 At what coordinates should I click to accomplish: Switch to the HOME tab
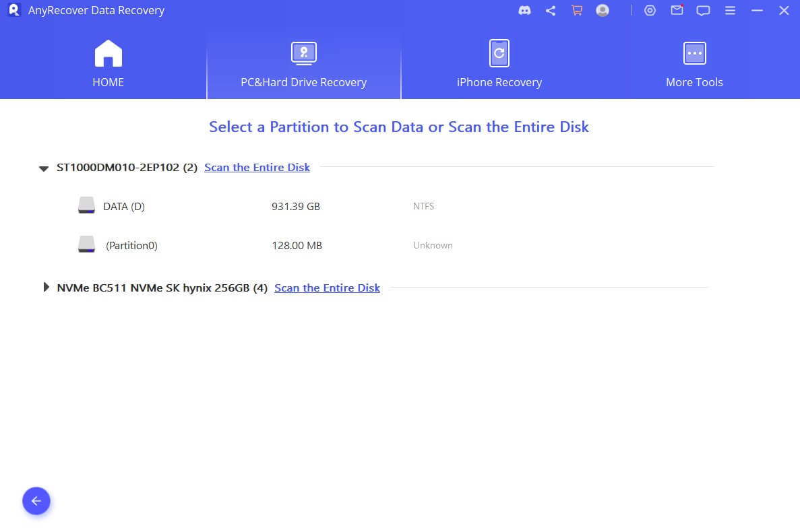tap(108, 65)
